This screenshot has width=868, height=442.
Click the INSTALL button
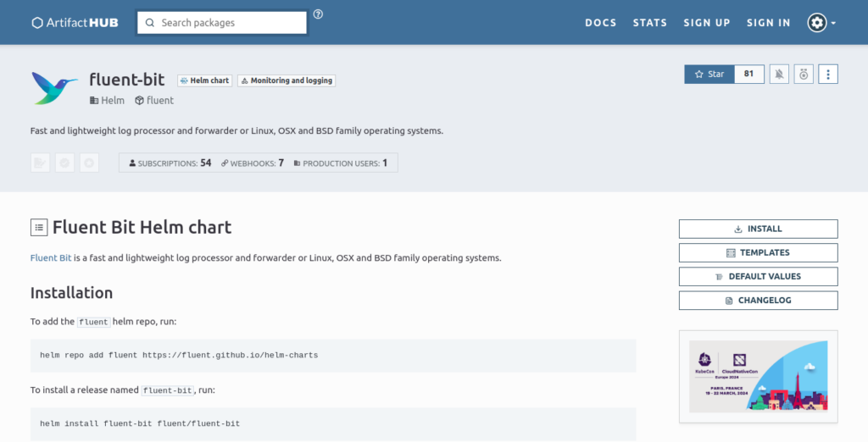coord(758,229)
